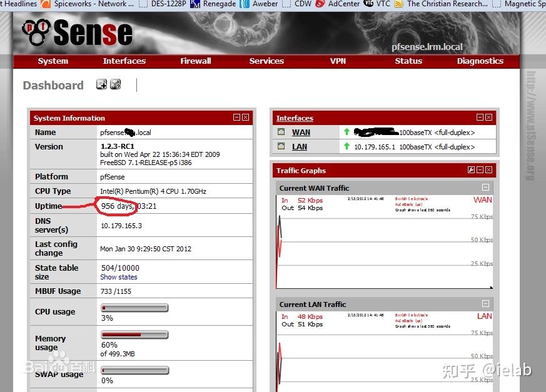546x392 pixels.
Task: Open the Firewall menu
Action: coord(195,61)
